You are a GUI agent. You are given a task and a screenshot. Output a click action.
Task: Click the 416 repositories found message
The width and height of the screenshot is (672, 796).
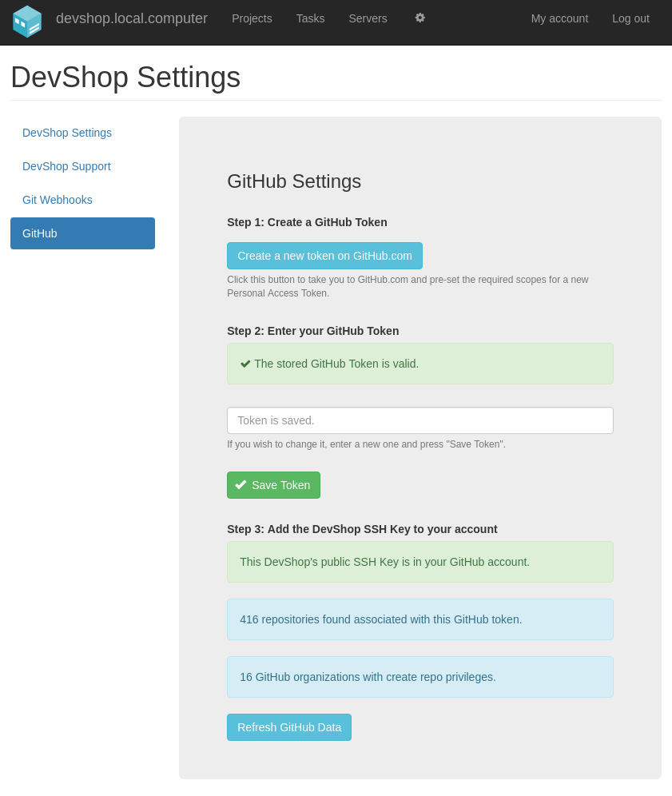click(x=420, y=619)
